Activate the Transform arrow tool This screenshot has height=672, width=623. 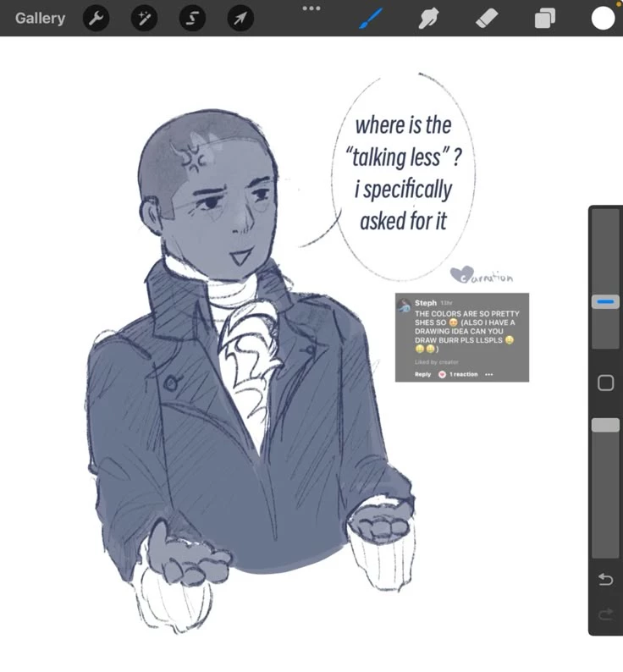click(x=240, y=18)
